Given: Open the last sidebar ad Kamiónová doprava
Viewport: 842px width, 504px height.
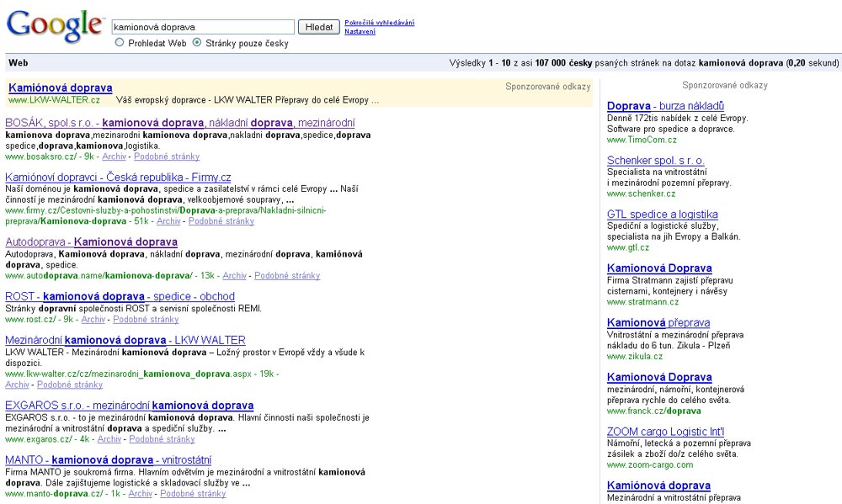Looking at the screenshot, I should 659,485.
